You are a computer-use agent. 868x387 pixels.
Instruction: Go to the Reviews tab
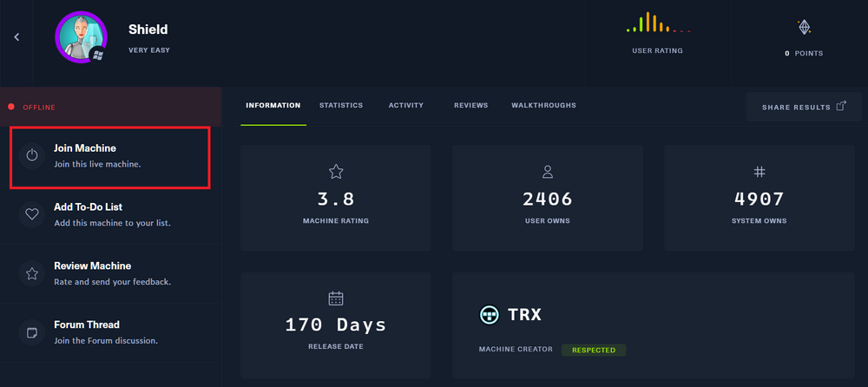(470, 106)
